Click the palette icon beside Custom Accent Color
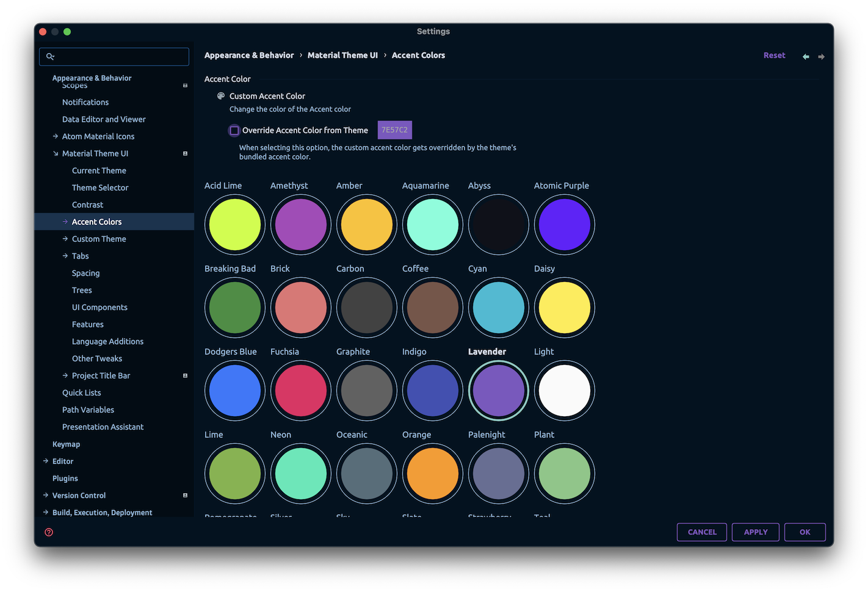 pos(220,96)
